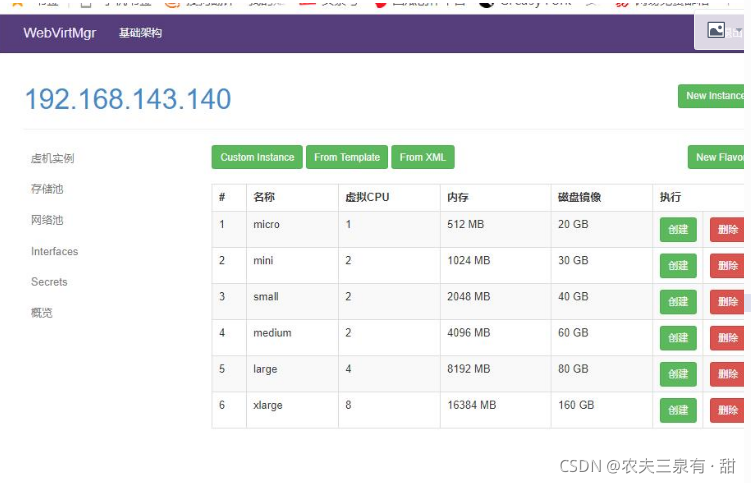This screenshot has width=751, height=483.
Task: Click 删除 for the medium flavor
Action: [728, 338]
